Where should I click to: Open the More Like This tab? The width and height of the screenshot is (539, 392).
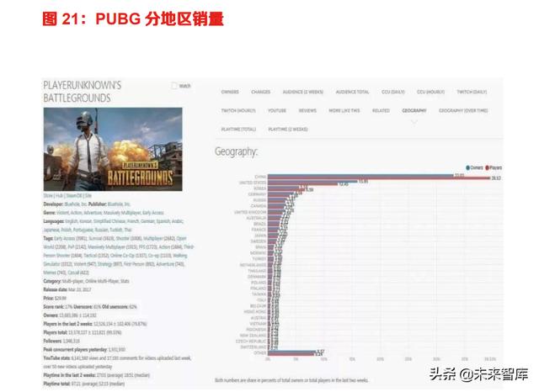[x=344, y=110]
